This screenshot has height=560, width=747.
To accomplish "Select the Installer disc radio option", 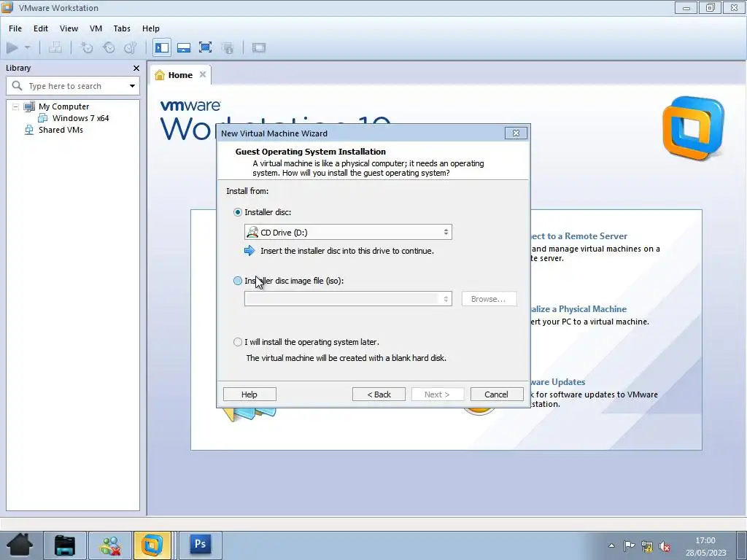I will (238, 212).
